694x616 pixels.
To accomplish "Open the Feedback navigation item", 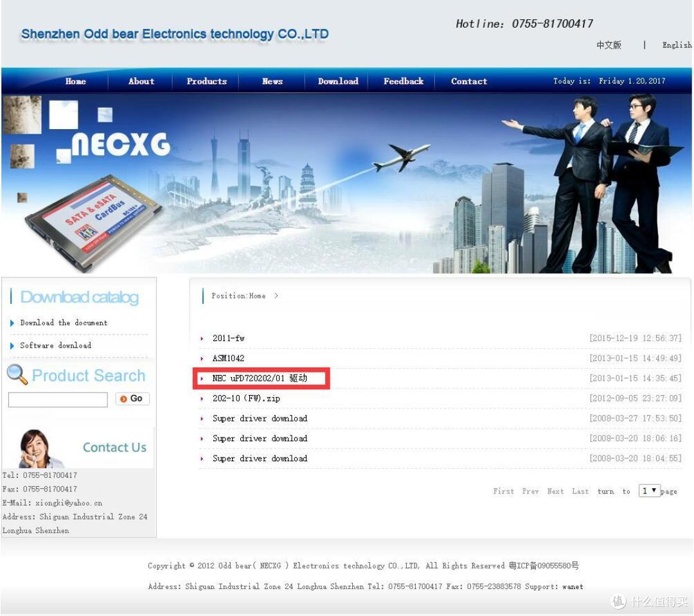I will click(403, 82).
